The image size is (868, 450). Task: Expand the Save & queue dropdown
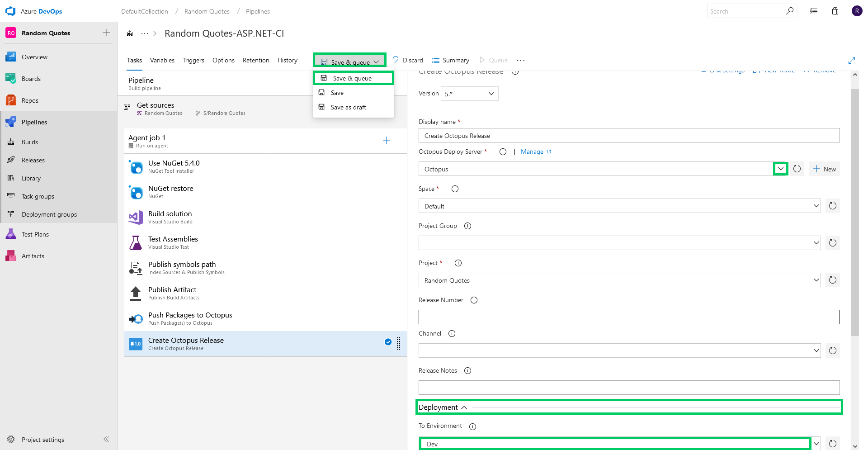click(x=376, y=62)
